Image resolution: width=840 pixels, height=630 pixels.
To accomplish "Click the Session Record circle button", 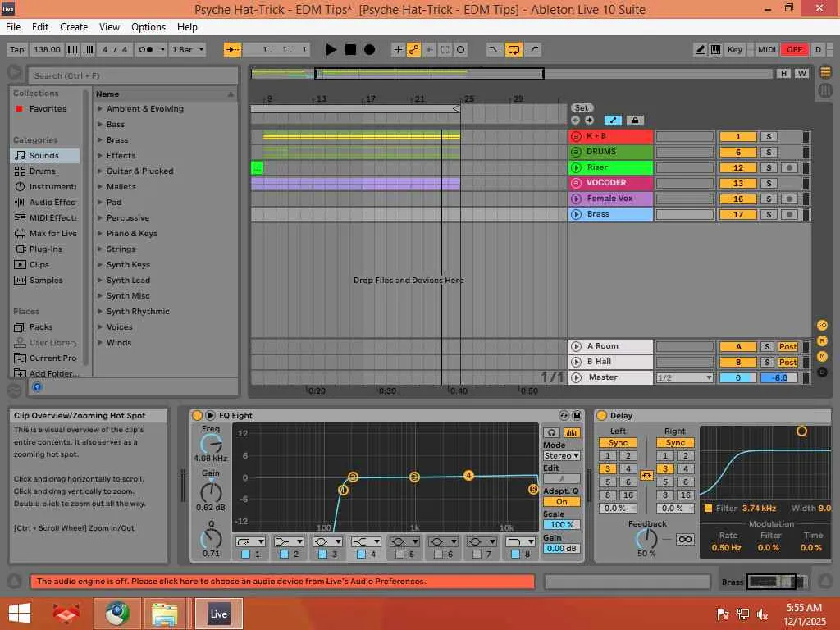I will tap(461, 50).
